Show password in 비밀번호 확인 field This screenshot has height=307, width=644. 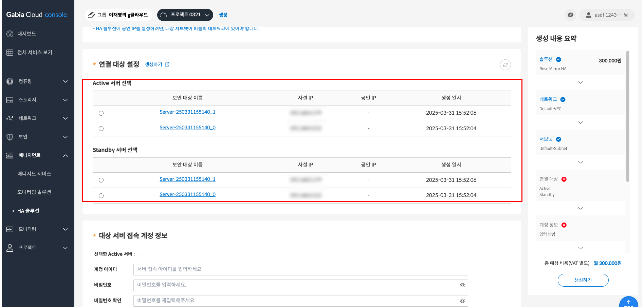pos(462,301)
